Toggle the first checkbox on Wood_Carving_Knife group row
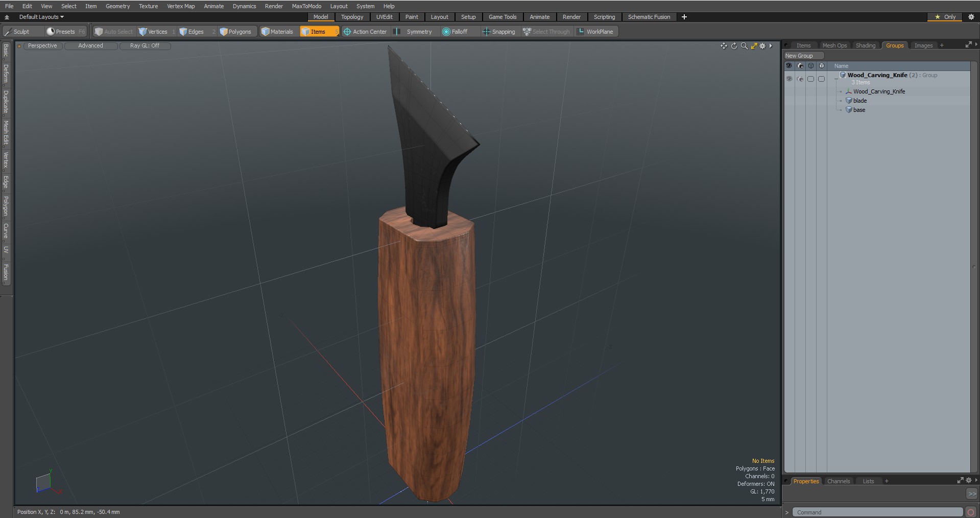This screenshot has width=980, height=518. point(810,79)
